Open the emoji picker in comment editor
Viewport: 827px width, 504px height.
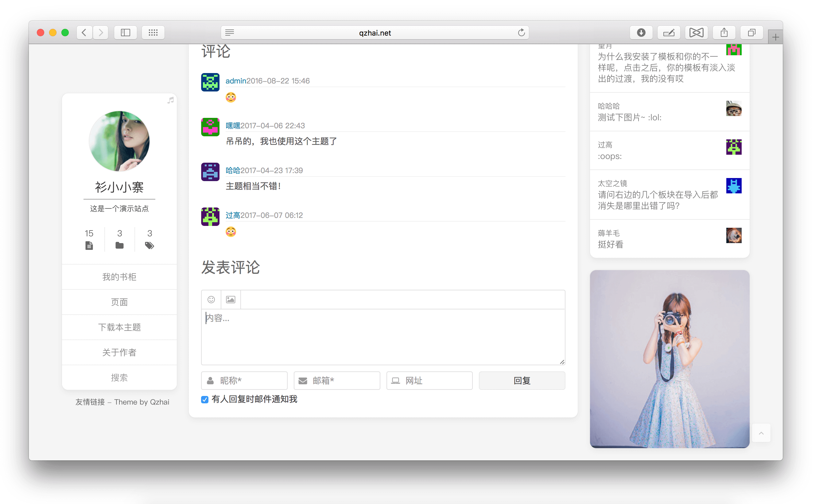tap(211, 299)
